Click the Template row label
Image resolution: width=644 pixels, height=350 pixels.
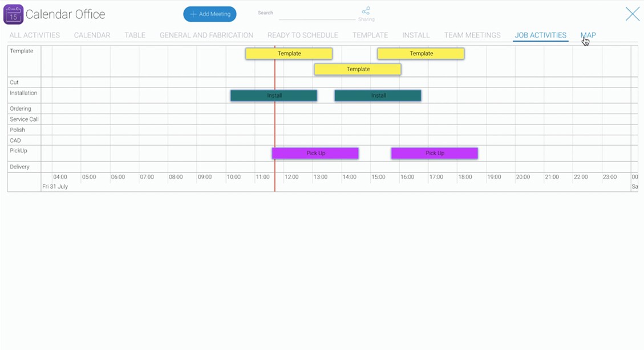coord(21,51)
